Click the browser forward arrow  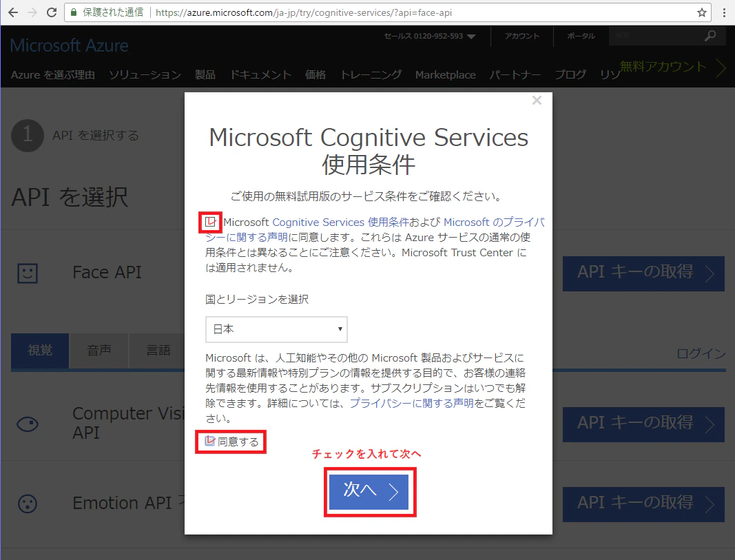coord(32,12)
